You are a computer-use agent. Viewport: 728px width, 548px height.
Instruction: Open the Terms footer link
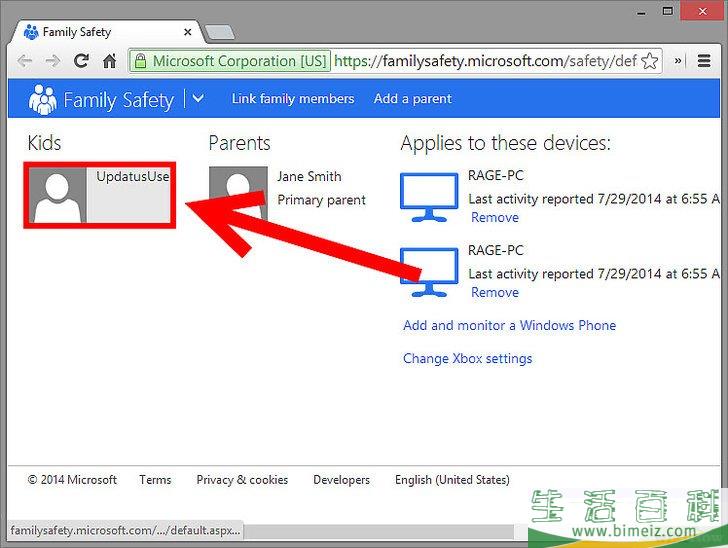pos(155,480)
